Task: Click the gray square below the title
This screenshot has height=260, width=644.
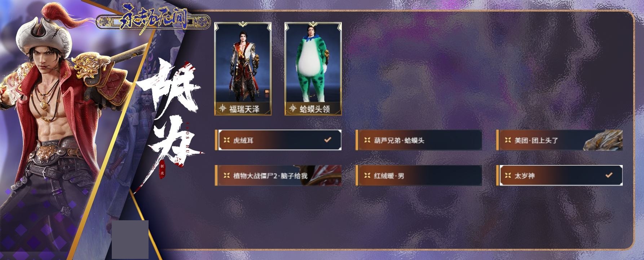Action: pos(130,239)
